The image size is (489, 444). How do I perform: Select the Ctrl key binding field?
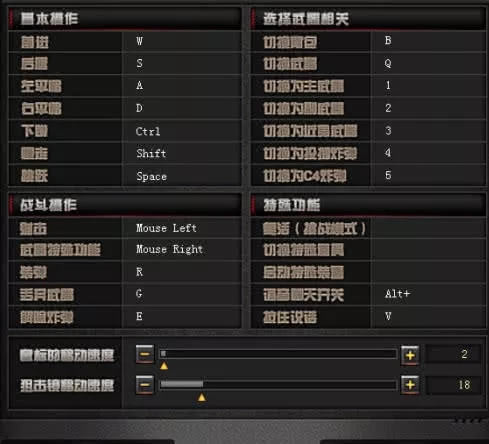click(x=181, y=131)
